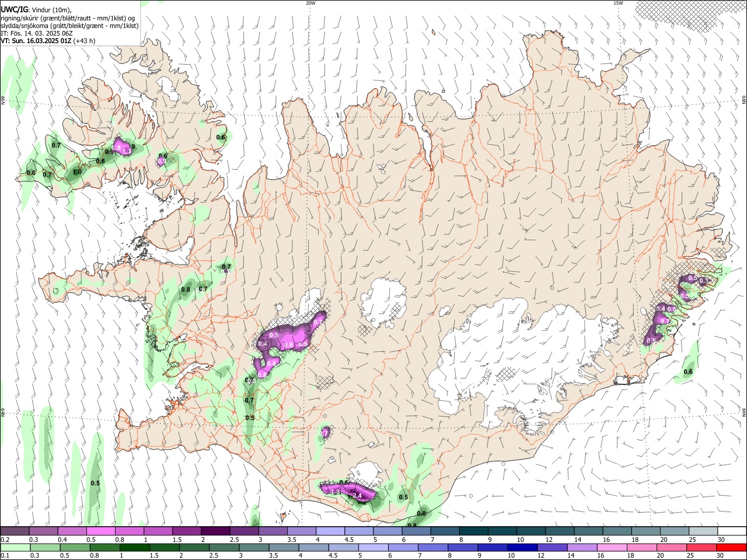Click the lightest green 0.1–0.3 swatch, lower legend
Image resolution: width=747 pixels, height=560 pixels.
pyautogui.click(x=15, y=547)
